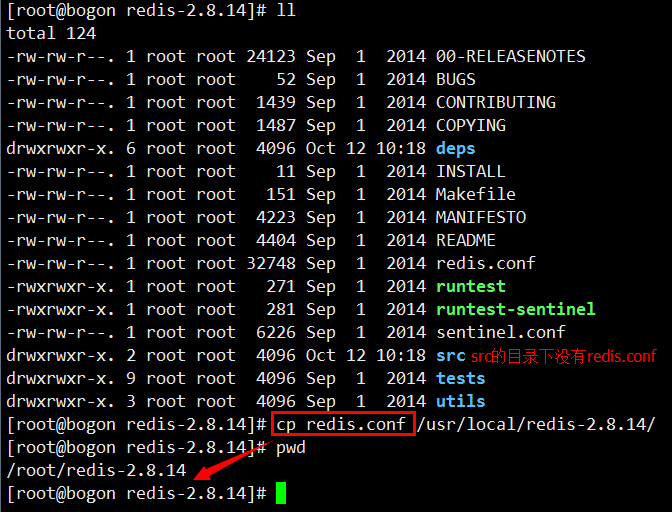Click the 'Makefile' file name

pyautogui.click(x=476, y=194)
